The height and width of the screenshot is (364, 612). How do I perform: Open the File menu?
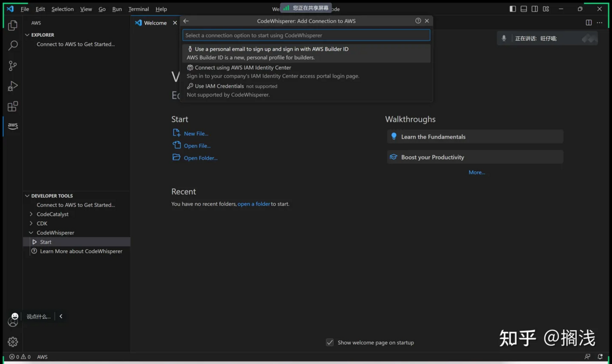(25, 9)
